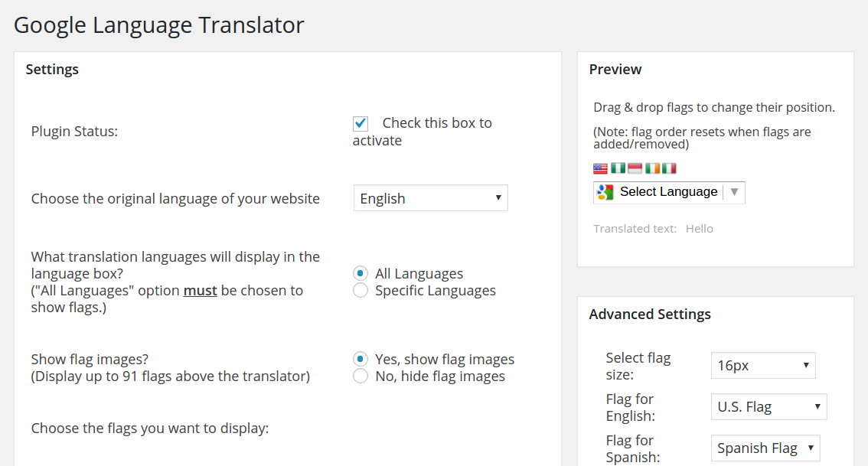Click the green-white-green Nigerian flag in preview
Viewport: 868px width, 466px height.
point(618,168)
